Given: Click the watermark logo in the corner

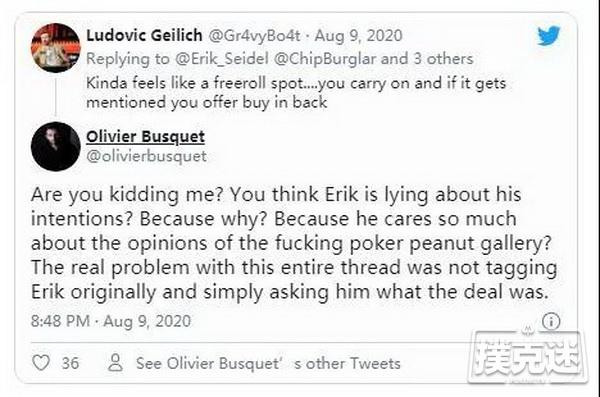Looking at the screenshot, I should coord(528,356).
